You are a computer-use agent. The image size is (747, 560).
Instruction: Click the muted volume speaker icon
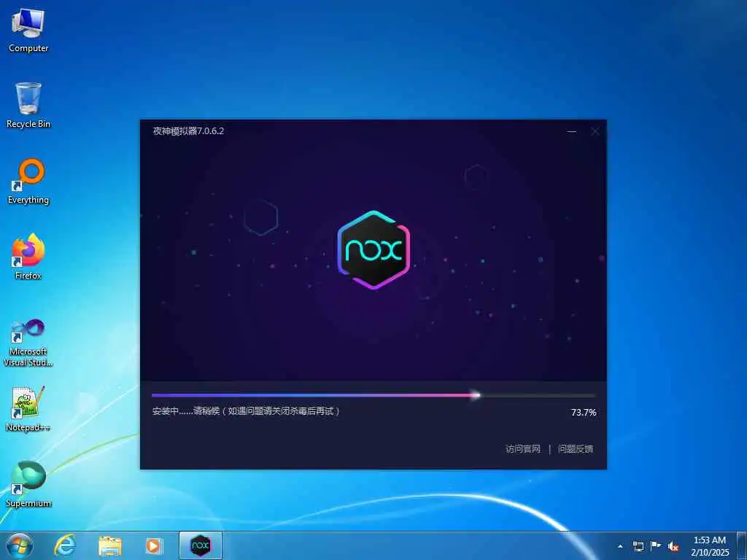[x=673, y=546]
